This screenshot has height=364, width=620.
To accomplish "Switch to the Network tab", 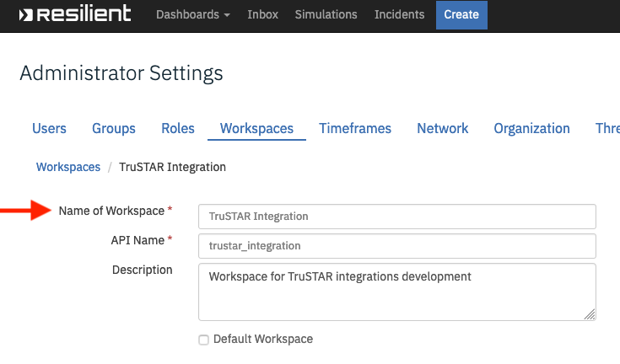I will (443, 128).
